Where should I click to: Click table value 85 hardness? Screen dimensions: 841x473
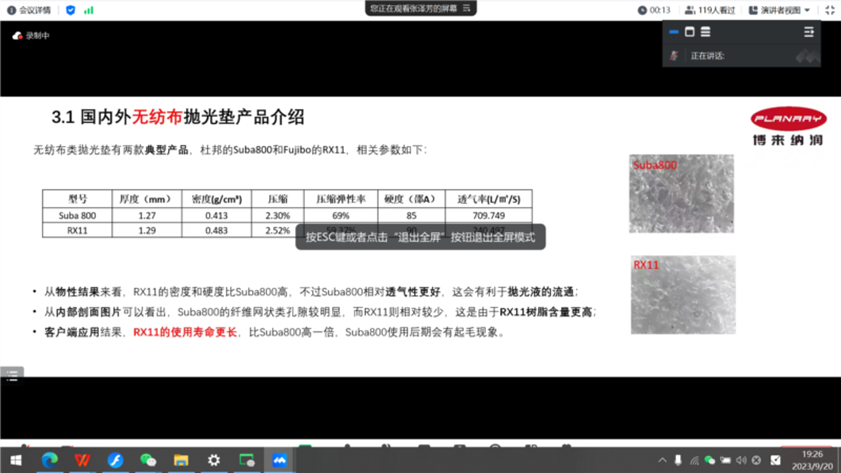[411, 216]
